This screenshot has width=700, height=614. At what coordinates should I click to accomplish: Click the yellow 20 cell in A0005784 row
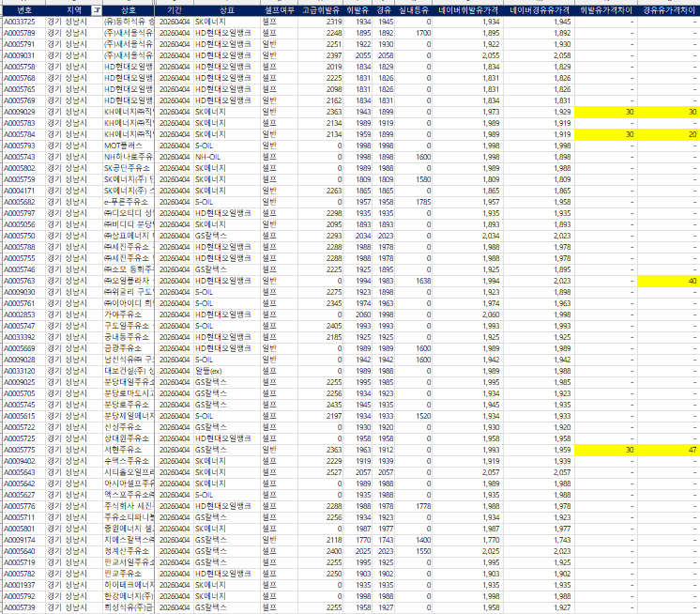[669, 134]
